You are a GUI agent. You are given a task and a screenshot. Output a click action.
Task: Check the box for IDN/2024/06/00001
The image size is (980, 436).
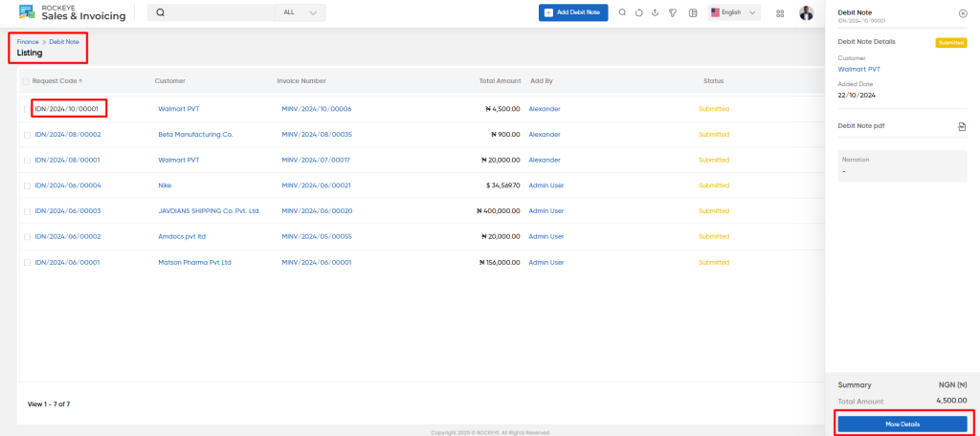(x=27, y=263)
